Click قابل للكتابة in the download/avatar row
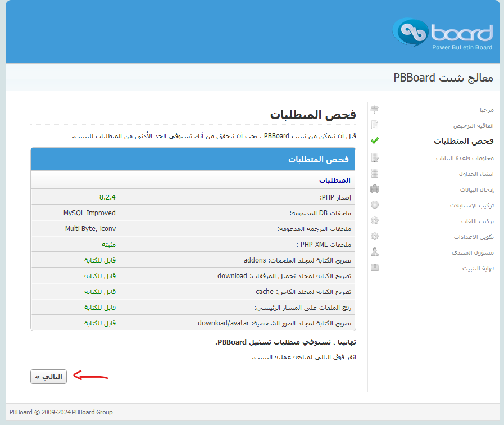 point(100,323)
